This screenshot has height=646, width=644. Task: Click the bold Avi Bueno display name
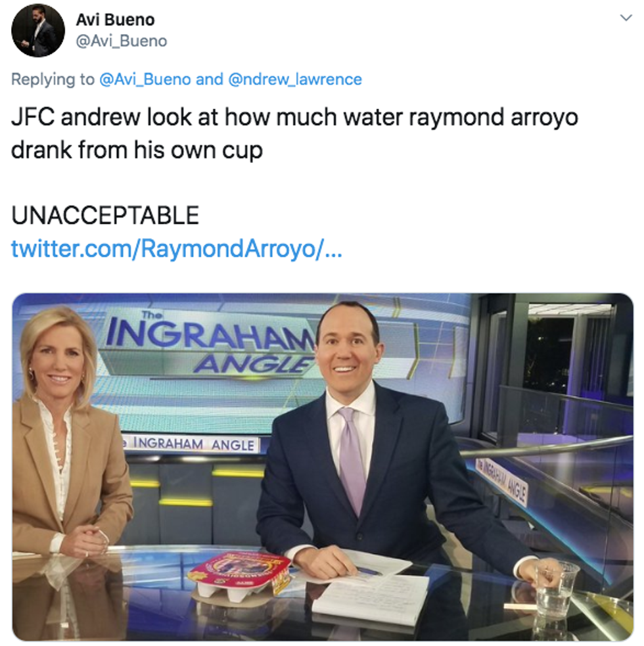(x=116, y=20)
